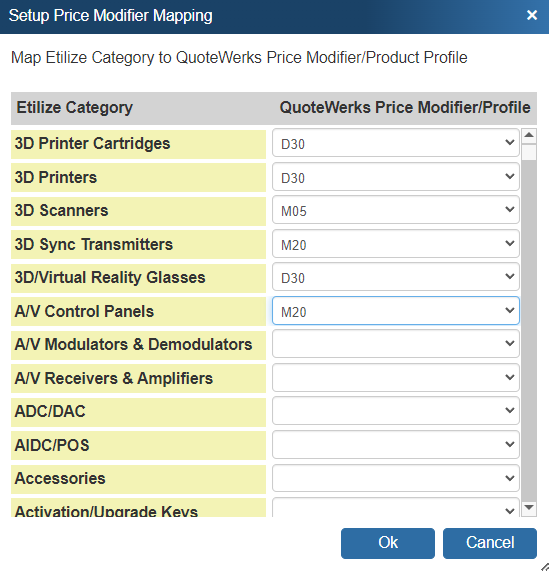Change the 3D/Virtual Reality Glasses modifier

click(x=396, y=277)
